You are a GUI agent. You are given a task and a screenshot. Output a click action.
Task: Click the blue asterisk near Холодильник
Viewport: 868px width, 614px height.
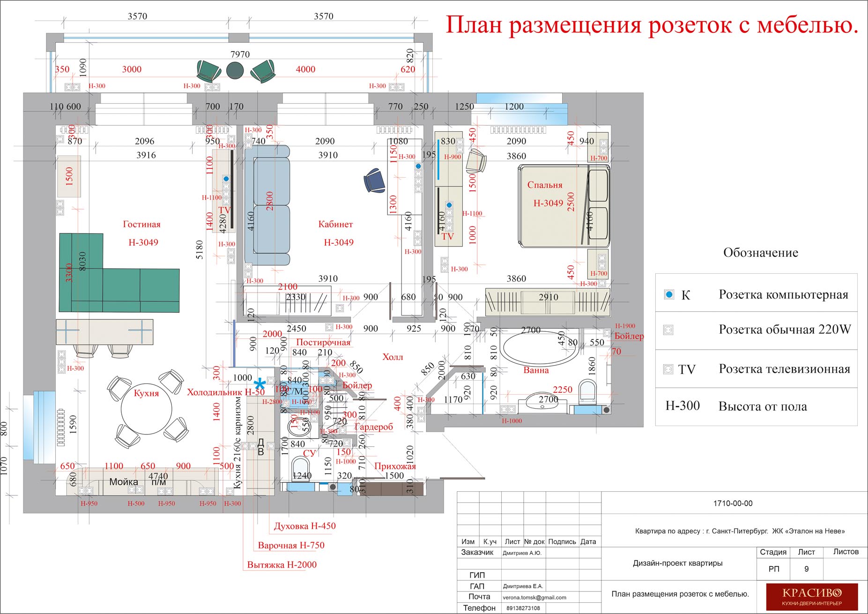click(x=260, y=384)
